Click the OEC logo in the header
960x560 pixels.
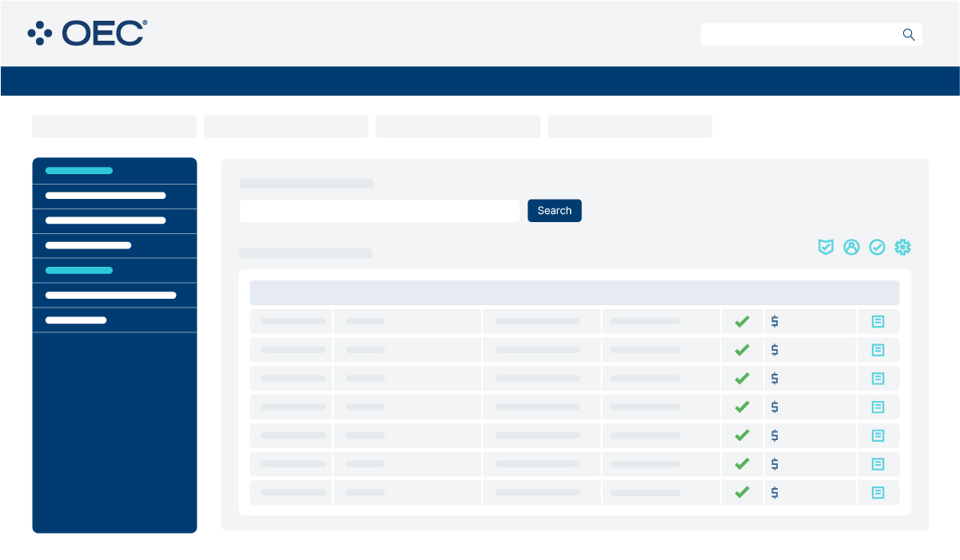tap(87, 33)
